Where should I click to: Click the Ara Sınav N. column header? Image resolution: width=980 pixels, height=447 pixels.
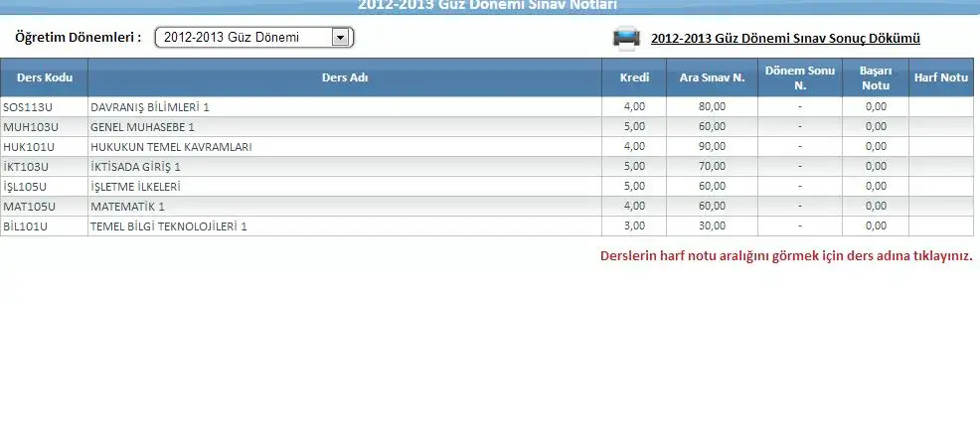[712, 77]
